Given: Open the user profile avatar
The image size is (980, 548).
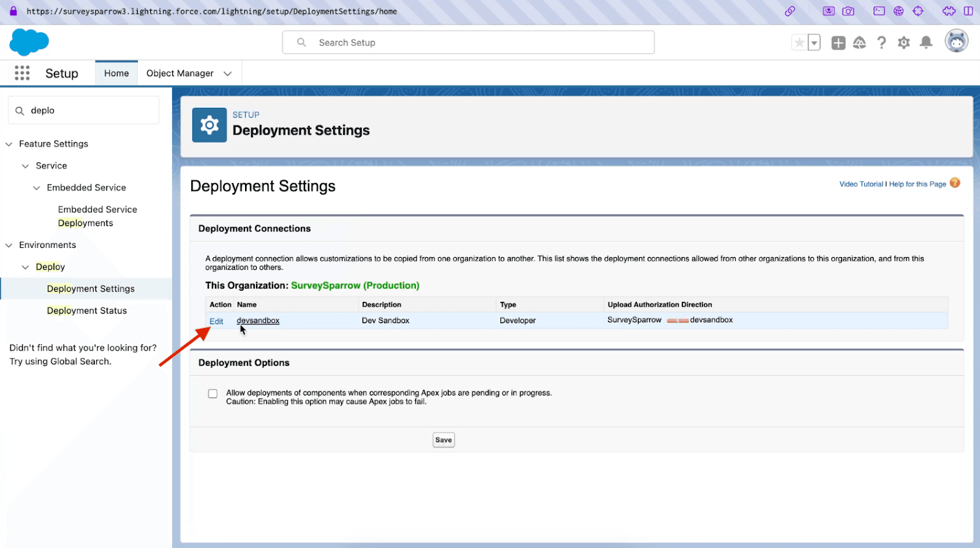Looking at the screenshot, I should pyautogui.click(x=956, y=42).
